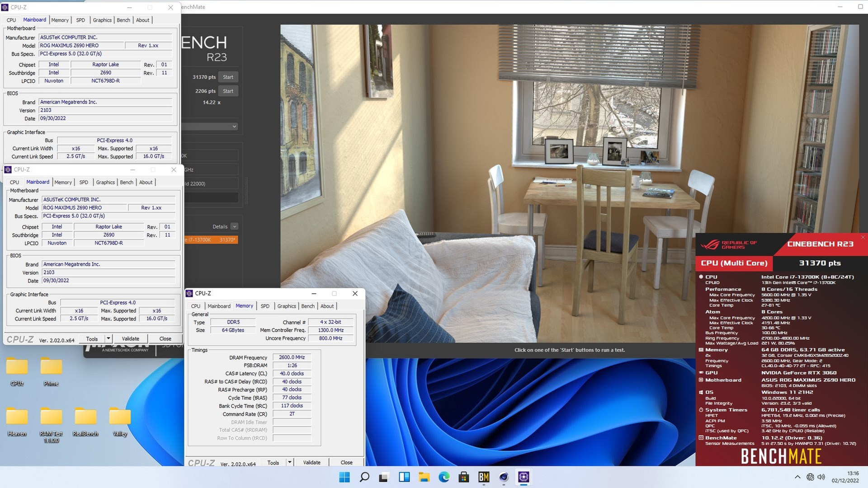Start the Cinebench multi core test
The image size is (868, 488).
pos(228,77)
